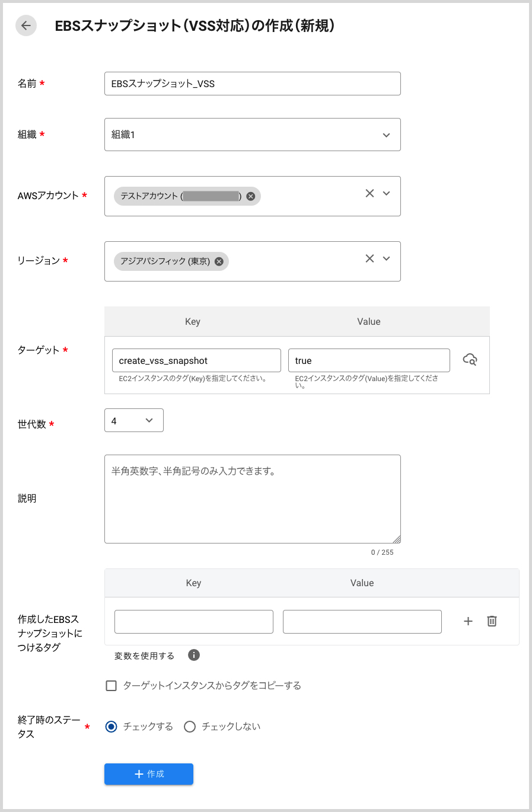Viewport: 532px width, 812px height.
Task: Add a new tag row with the plus icon
Action: (468, 621)
